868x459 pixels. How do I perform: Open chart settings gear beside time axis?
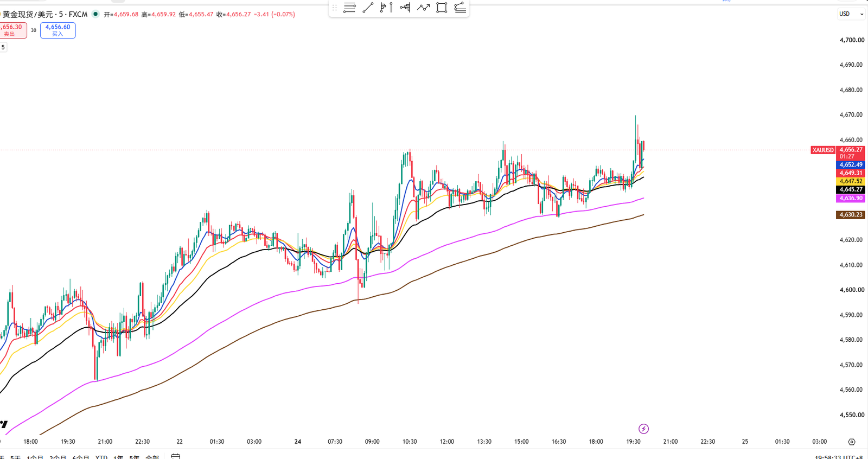click(852, 442)
